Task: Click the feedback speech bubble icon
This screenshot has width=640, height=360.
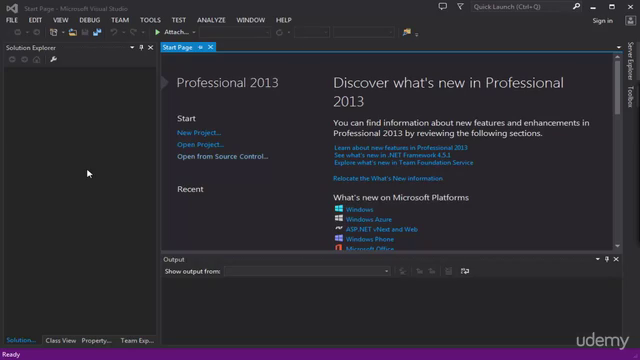Action: (442, 7)
